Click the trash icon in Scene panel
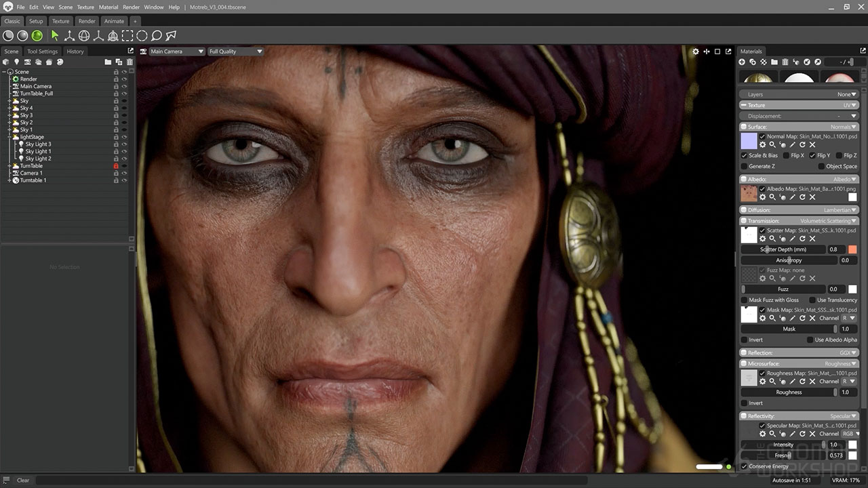This screenshot has width=868, height=488. 130,62
